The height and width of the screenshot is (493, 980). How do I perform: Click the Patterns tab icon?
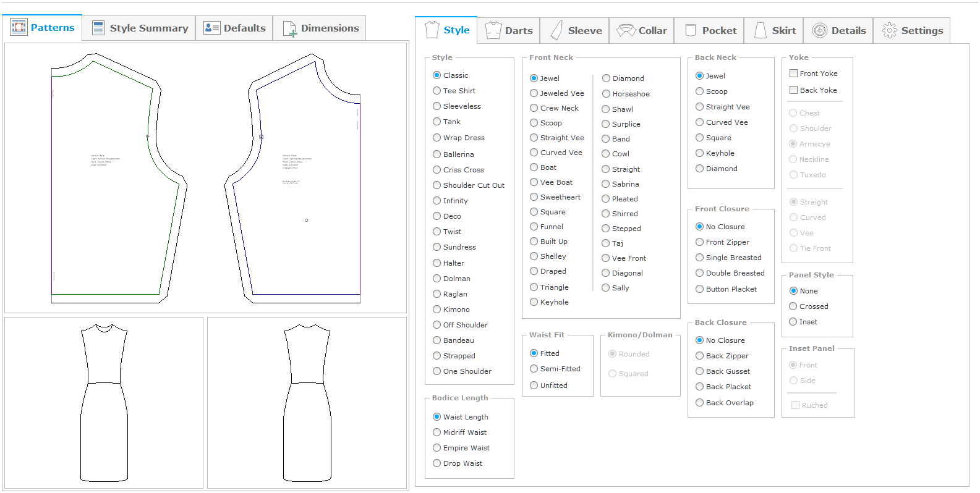pos(19,27)
